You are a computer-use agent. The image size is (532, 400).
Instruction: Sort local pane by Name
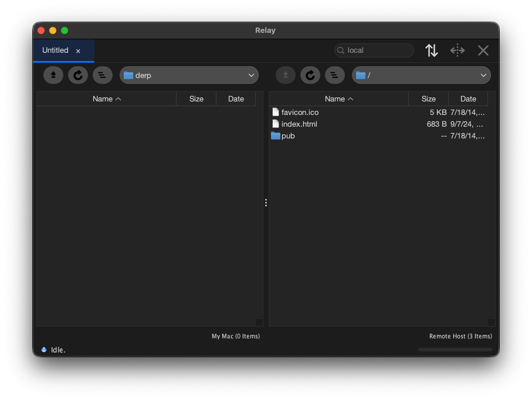(107, 99)
